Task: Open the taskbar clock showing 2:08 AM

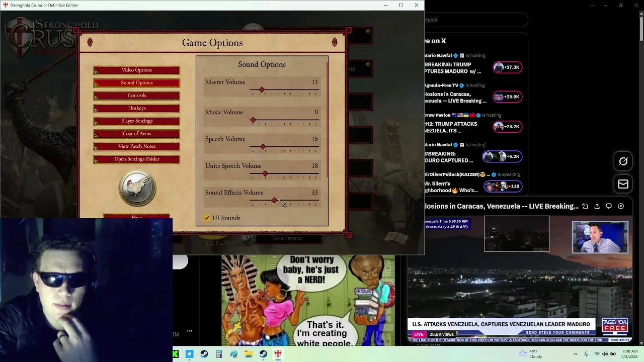Action: tap(629, 354)
